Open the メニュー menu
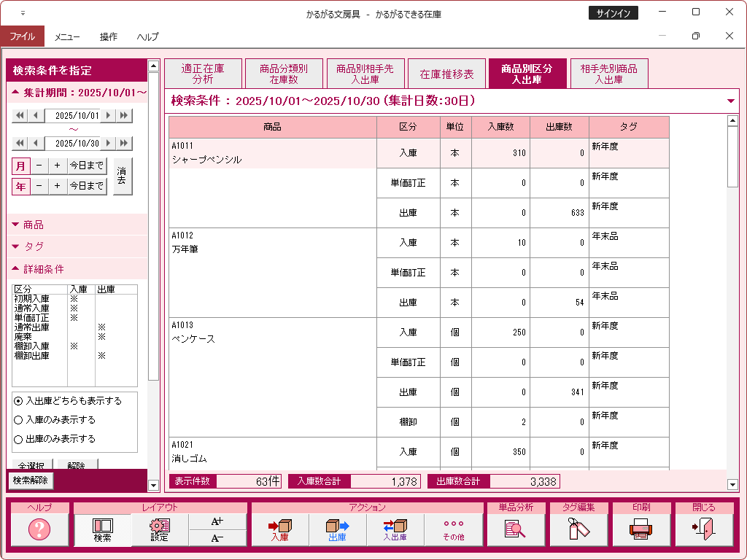Image resolution: width=747 pixels, height=560 pixels. [x=67, y=36]
